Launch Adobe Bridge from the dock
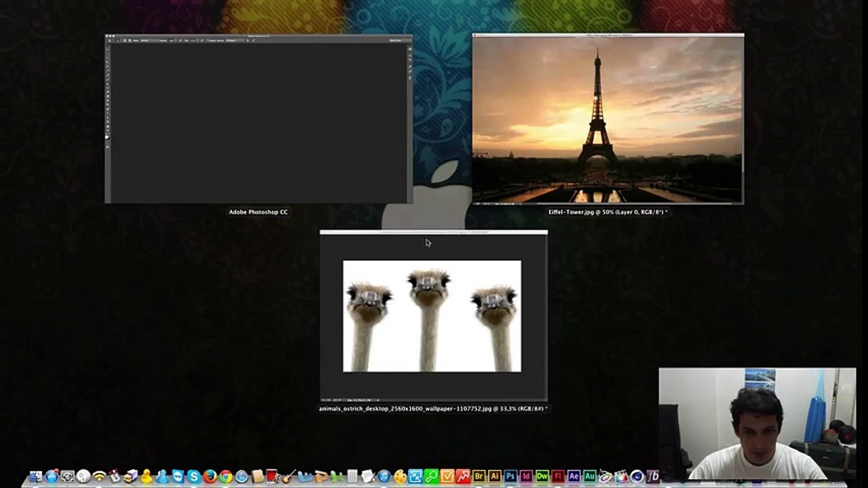This screenshot has width=868, height=488. point(479,476)
